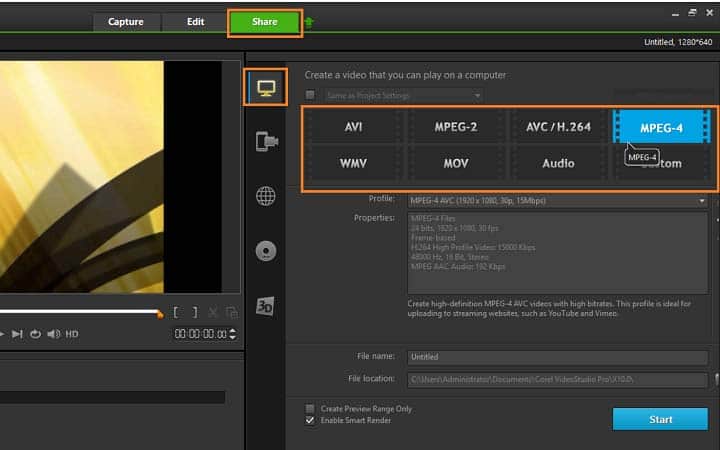Open the Share tab
Screen dimensions: 720x450
264,22
